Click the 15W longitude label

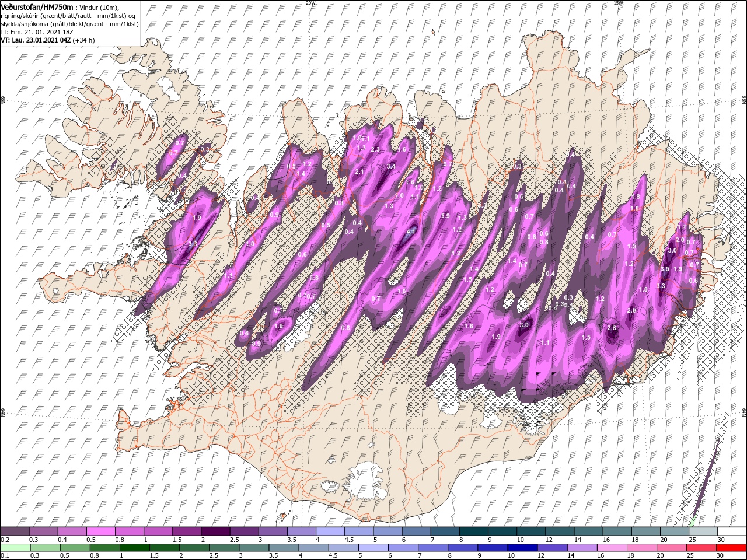(x=617, y=3)
